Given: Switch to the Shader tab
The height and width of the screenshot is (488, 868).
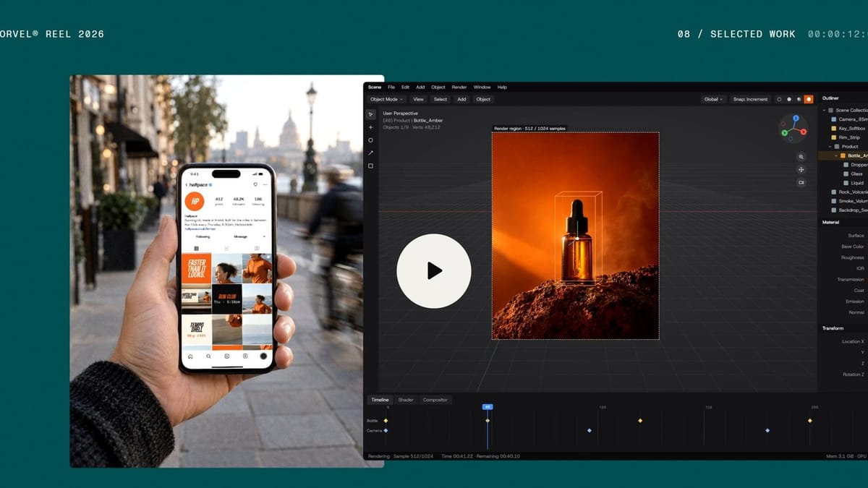Looking at the screenshot, I should (x=406, y=400).
